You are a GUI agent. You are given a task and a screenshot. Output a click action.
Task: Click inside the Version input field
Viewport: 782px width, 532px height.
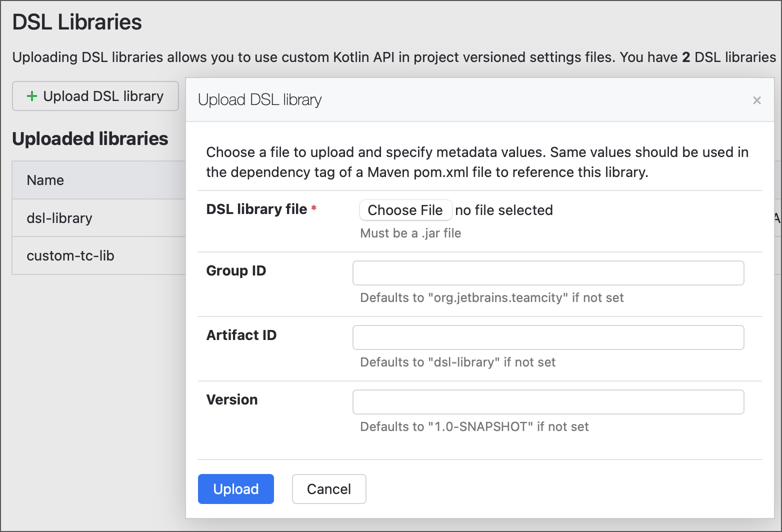(x=548, y=402)
